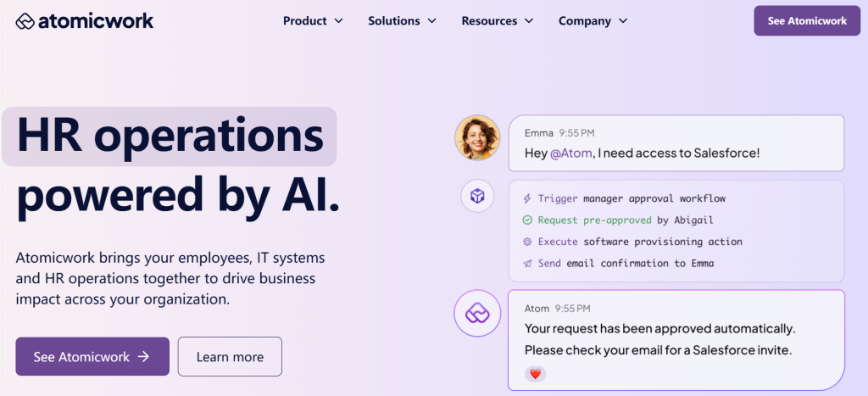Click the cube icon beside the workflow steps
The height and width of the screenshot is (396, 868).
(477, 197)
